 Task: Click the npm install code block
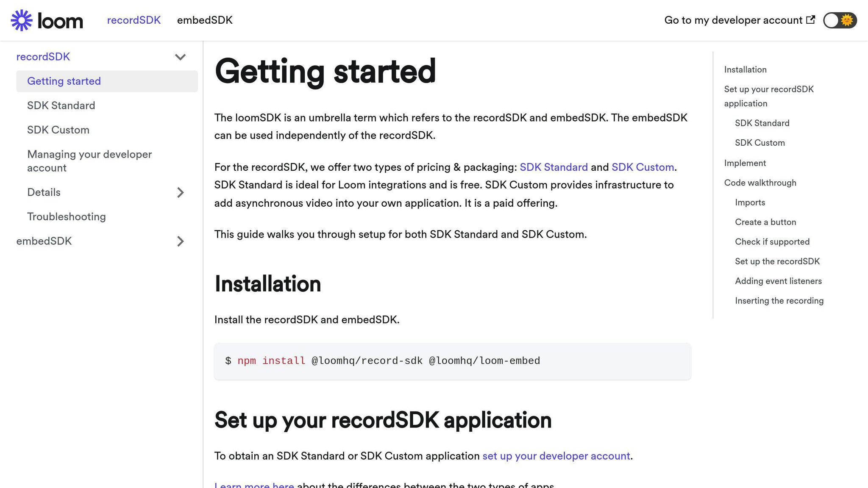pos(453,361)
